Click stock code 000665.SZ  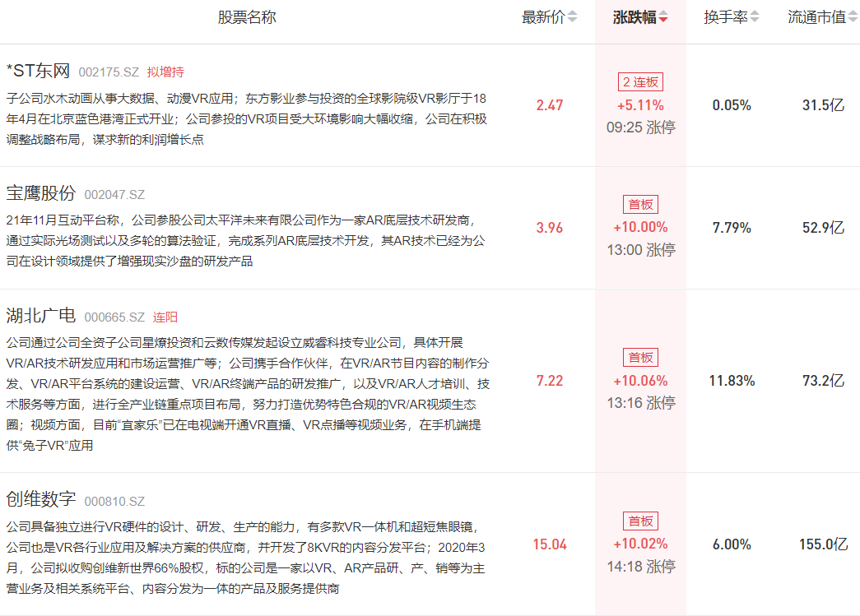point(114,317)
